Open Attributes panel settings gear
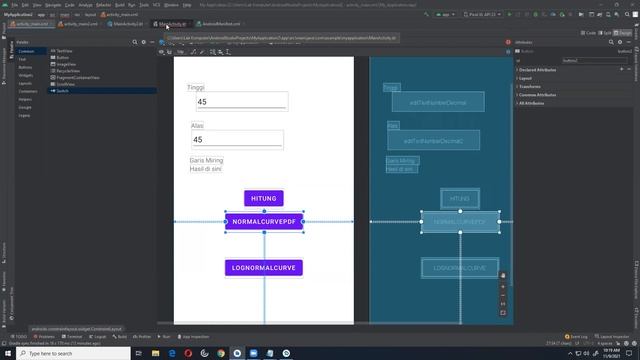 click(620, 42)
